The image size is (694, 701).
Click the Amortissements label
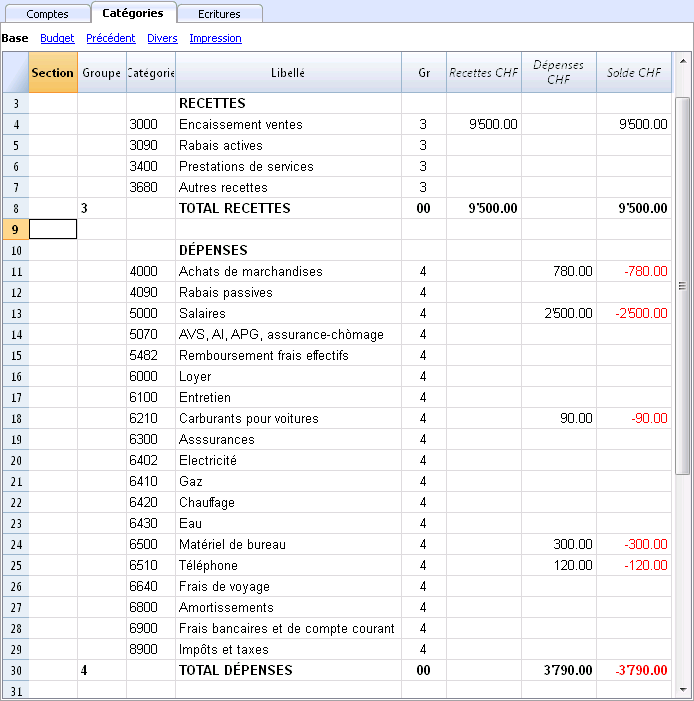coord(226,608)
